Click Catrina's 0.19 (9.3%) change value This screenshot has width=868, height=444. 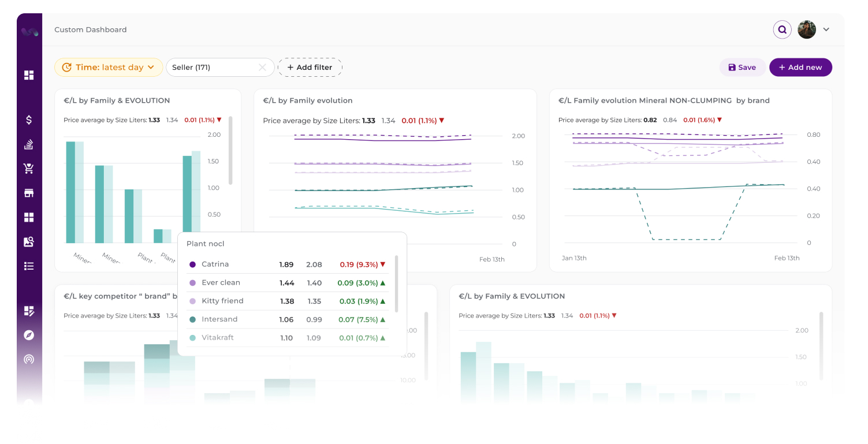pos(363,264)
